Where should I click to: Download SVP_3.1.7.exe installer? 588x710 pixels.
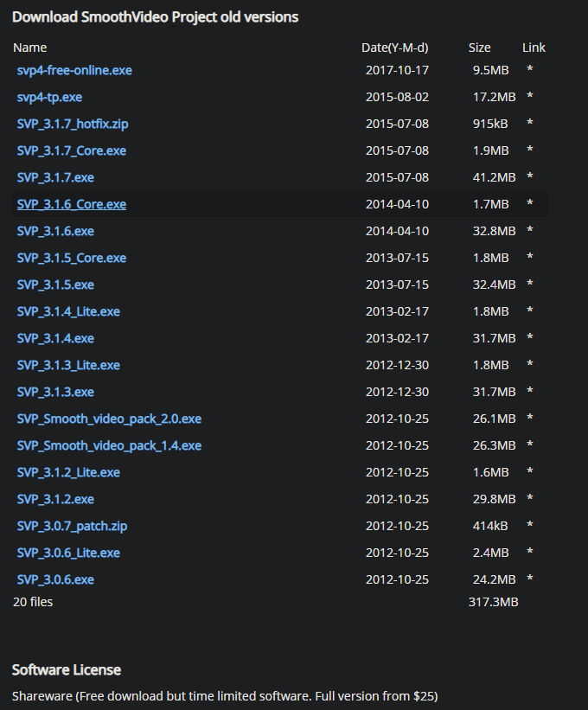click(x=55, y=177)
